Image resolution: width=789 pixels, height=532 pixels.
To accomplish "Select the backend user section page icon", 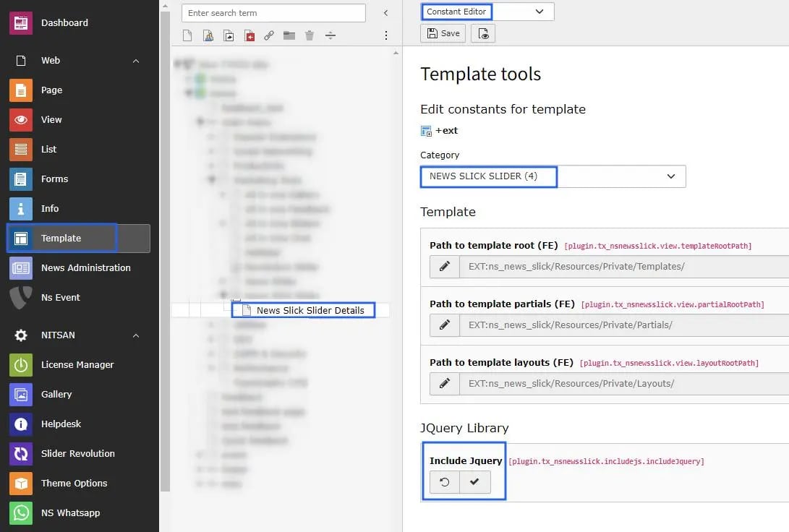I will point(208,35).
